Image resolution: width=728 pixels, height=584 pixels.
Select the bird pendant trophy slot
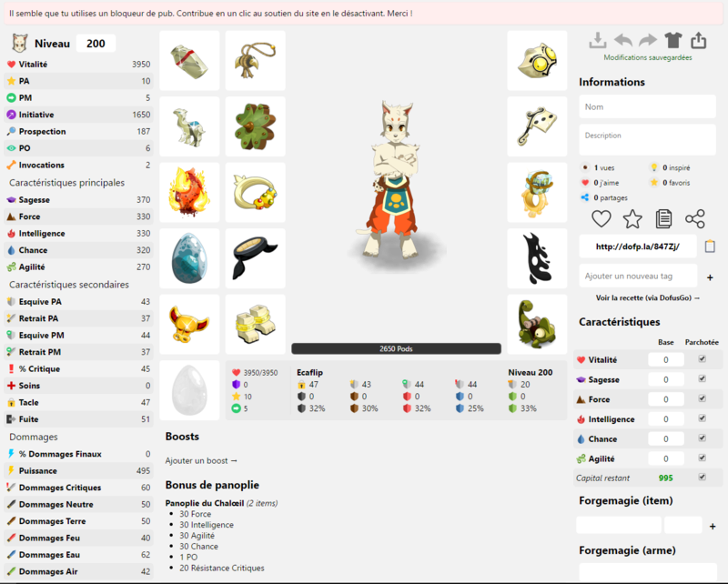coord(256,61)
